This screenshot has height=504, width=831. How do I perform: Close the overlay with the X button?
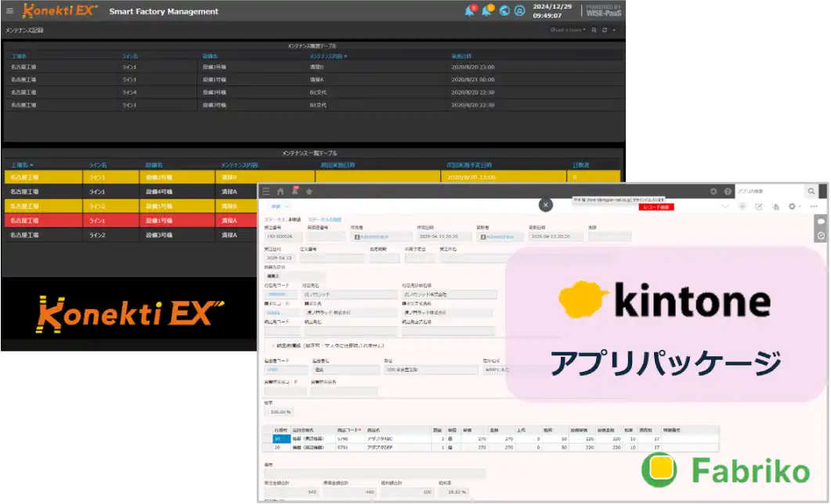click(546, 204)
